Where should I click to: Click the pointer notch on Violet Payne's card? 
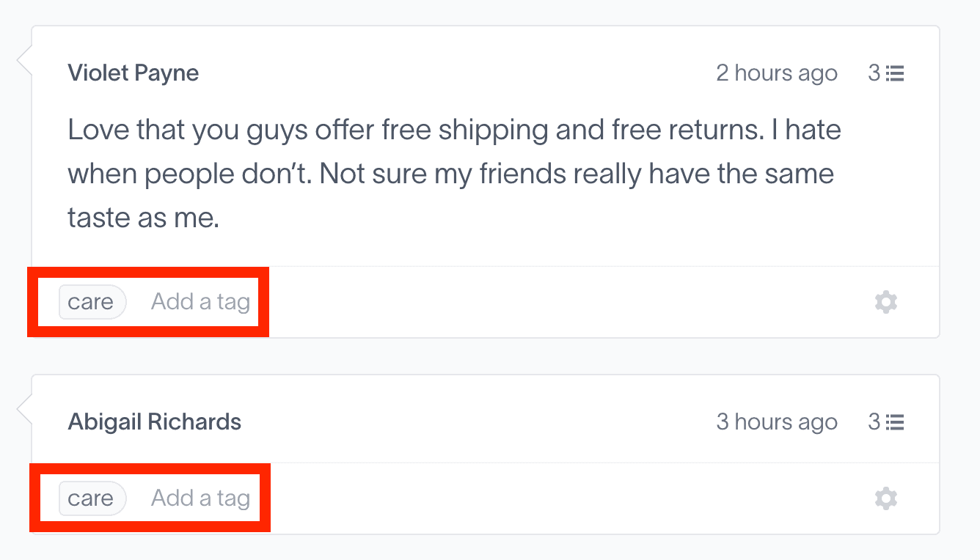point(25,62)
